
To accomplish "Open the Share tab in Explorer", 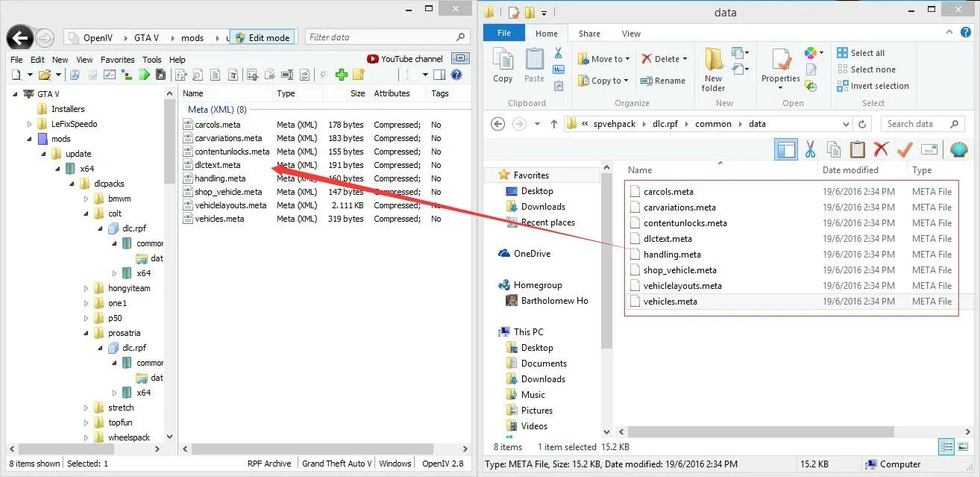I will pyautogui.click(x=589, y=34).
